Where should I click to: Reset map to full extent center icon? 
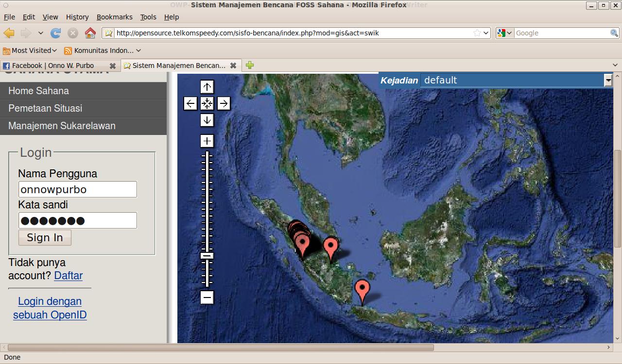[207, 103]
